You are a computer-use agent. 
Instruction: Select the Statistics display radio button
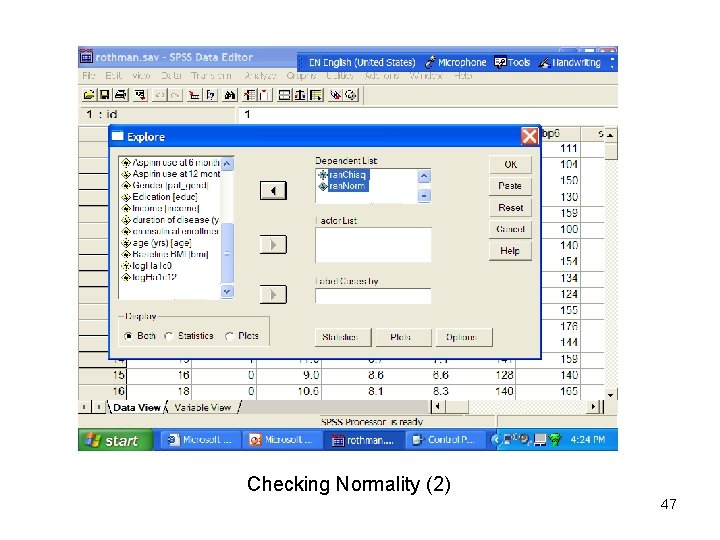point(169,336)
